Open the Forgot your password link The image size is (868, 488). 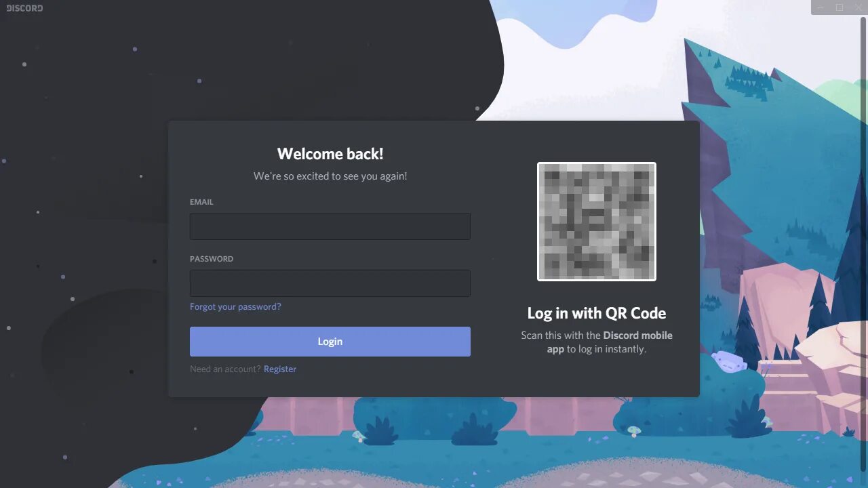[x=235, y=307]
